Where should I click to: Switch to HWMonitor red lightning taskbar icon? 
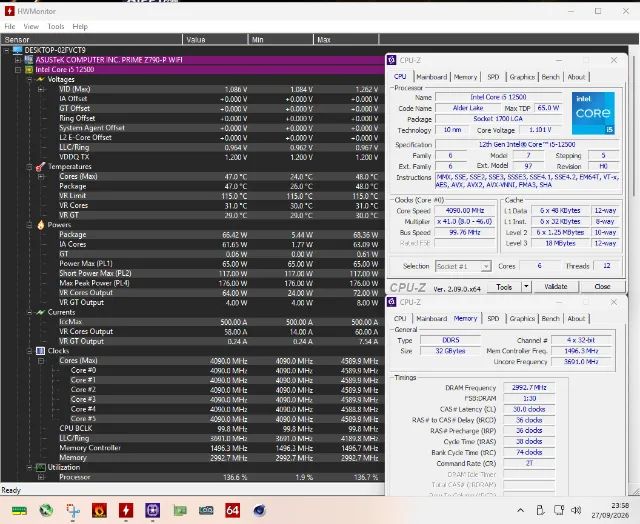pyautogui.click(x=126, y=510)
